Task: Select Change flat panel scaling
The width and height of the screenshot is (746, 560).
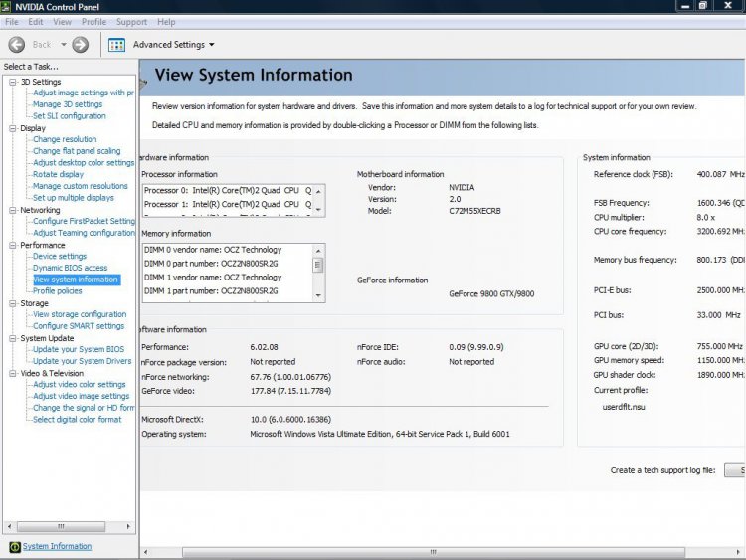Action: [x=77, y=151]
